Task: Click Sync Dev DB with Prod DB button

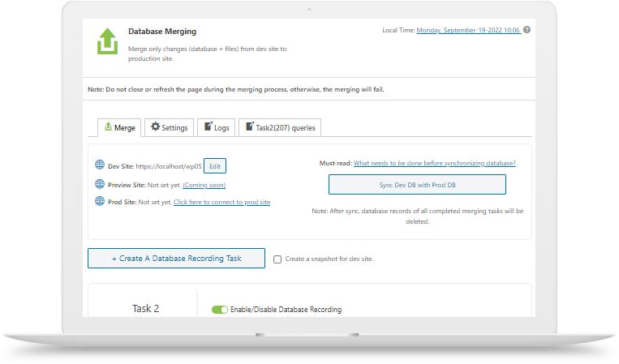Action: click(x=417, y=185)
